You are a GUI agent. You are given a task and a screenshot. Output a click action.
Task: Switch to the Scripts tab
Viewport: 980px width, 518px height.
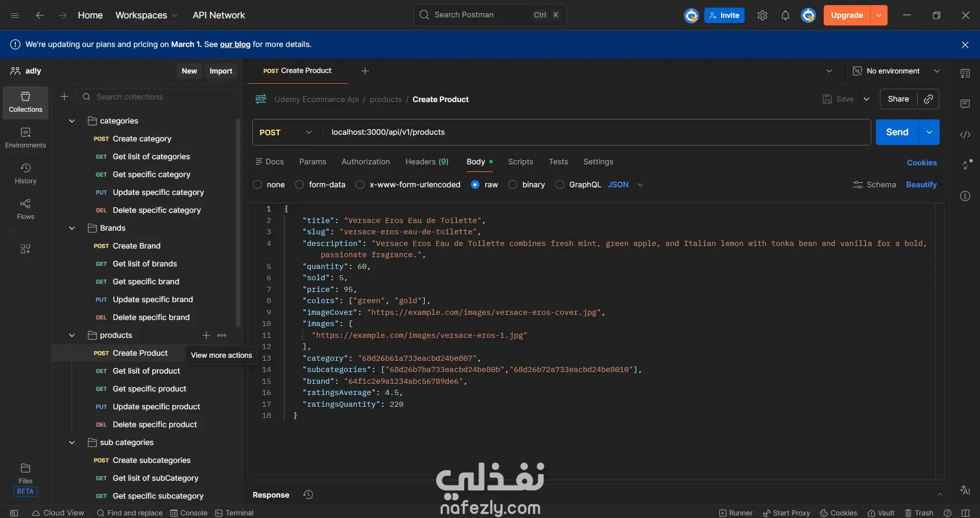tap(520, 162)
